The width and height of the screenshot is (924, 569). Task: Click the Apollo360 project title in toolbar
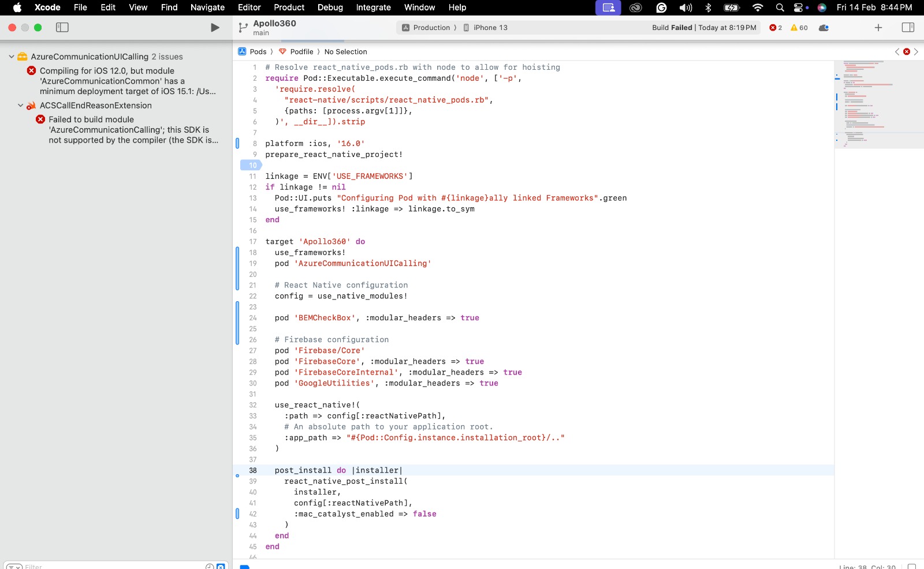274,23
